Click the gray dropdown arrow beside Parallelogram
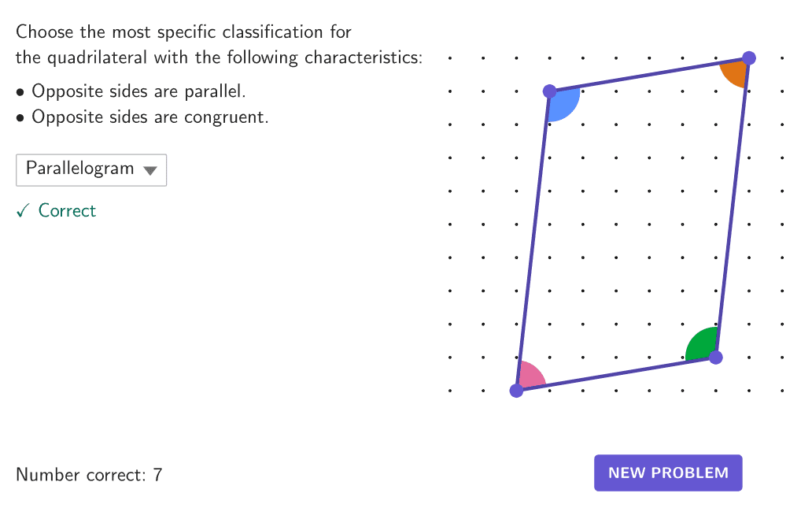Image resolution: width=812 pixels, height=508 pixels. coord(150,170)
